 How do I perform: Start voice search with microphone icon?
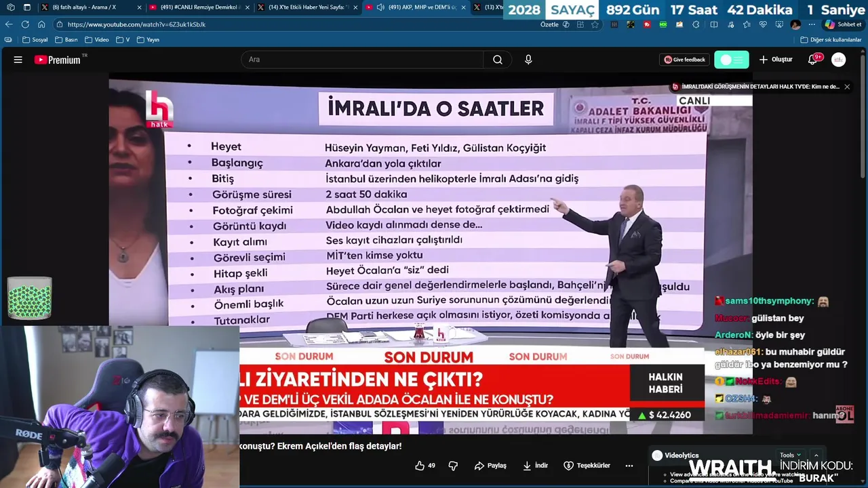click(528, 60)
